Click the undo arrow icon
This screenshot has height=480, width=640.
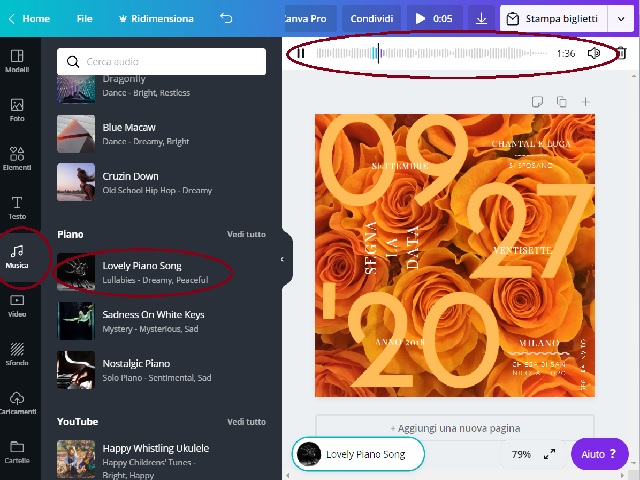[226, 18]
